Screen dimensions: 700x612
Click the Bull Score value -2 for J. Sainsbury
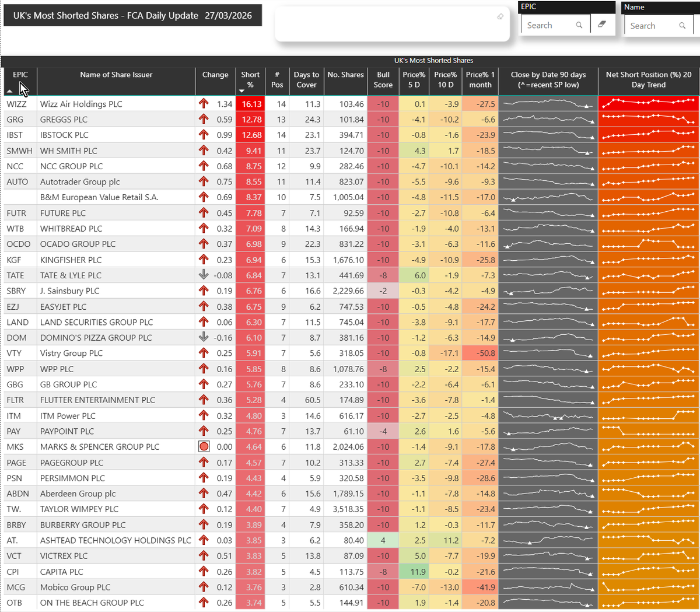(x=383, y=291)
